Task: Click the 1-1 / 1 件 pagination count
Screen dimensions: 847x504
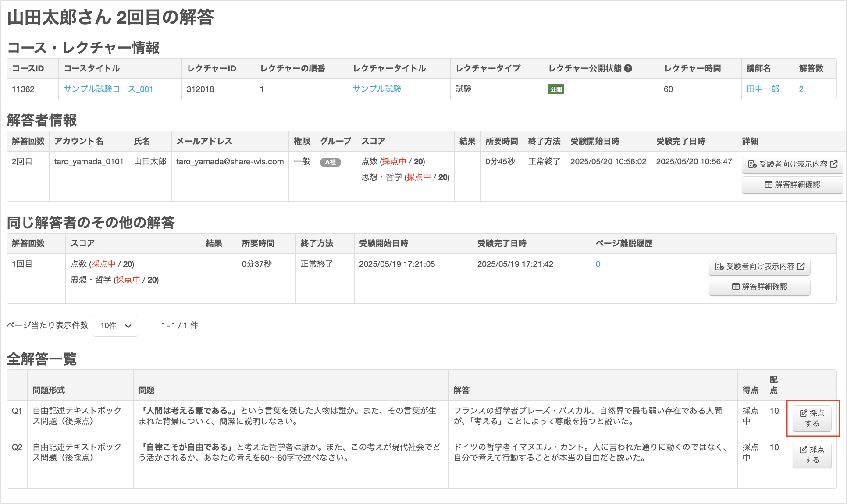Action: pos(180,326)
